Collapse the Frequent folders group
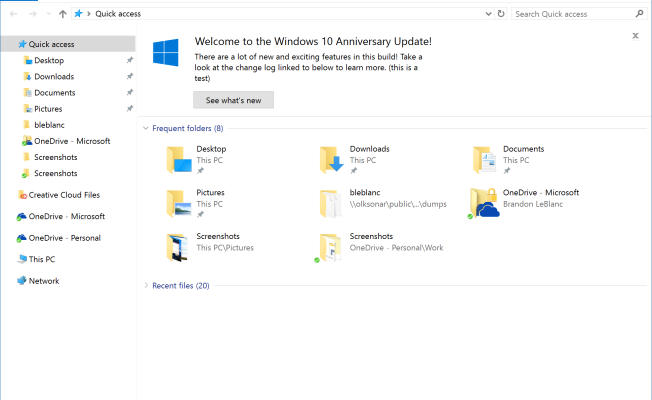Screen dimensions: 652x400 (x=146, y=128)
